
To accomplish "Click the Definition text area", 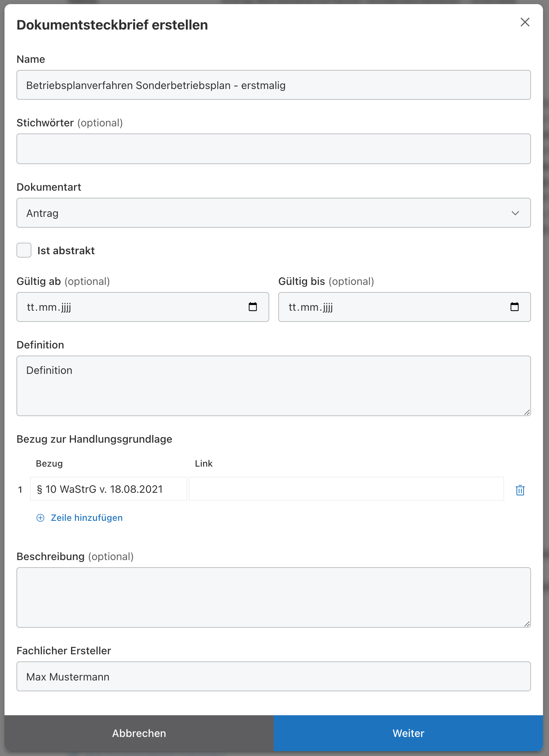I will pos(273,386).
